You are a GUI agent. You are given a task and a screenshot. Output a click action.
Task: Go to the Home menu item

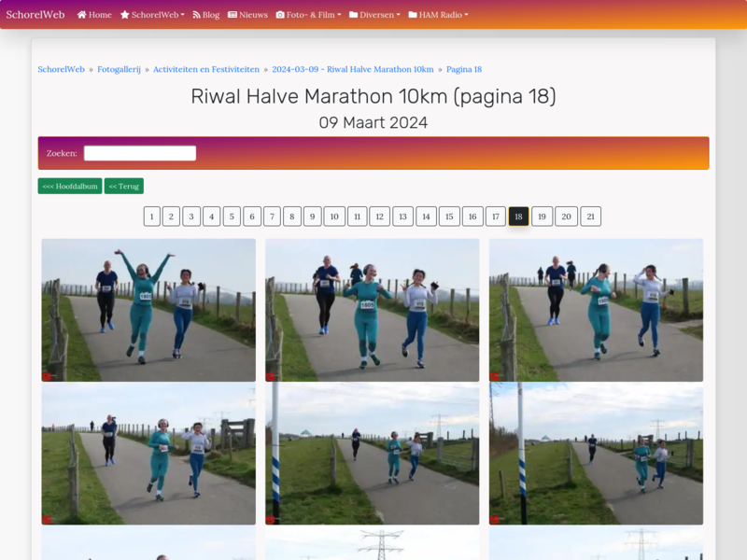tap(94, 15)
